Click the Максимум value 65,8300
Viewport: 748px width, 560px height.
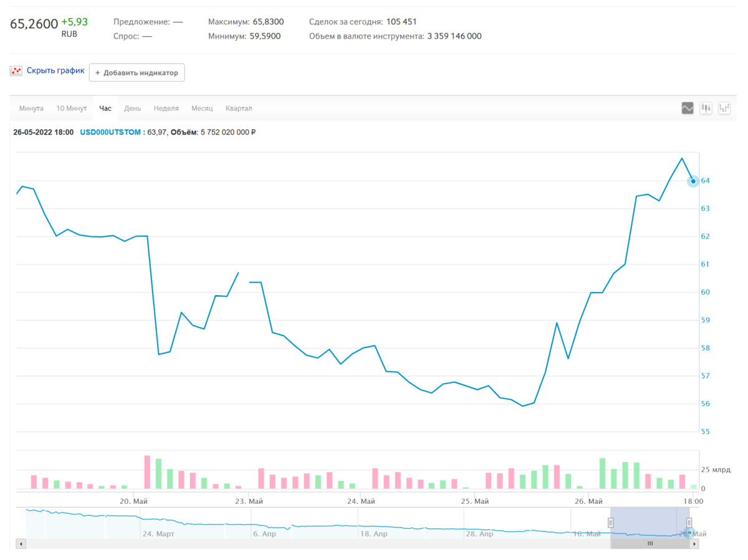point(268,22)
